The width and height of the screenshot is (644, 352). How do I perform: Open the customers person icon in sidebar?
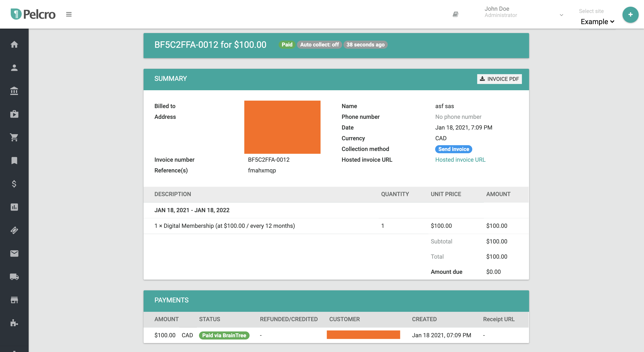(x=14, y=68)
